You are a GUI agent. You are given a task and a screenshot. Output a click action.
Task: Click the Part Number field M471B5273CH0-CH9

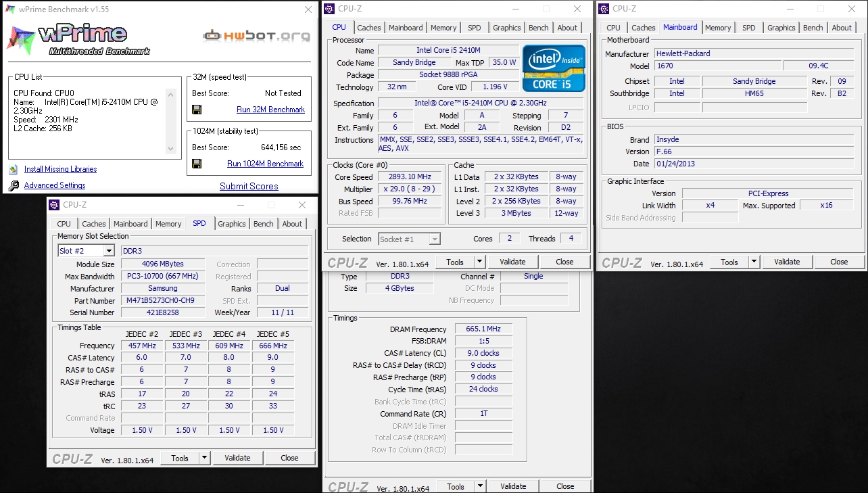click(x=162, y=300)
